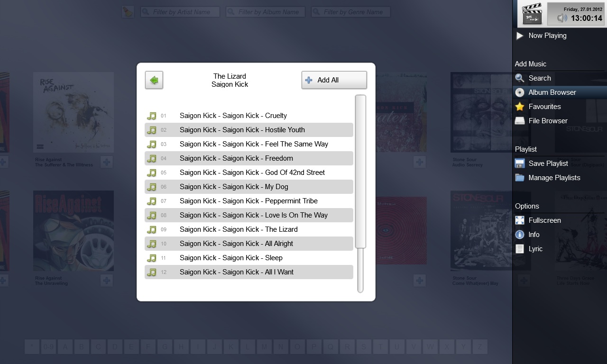The width and height of the screenshot is (607, 364).
Task: Open Manage Playlists
Action: click(x=560, y=178)
